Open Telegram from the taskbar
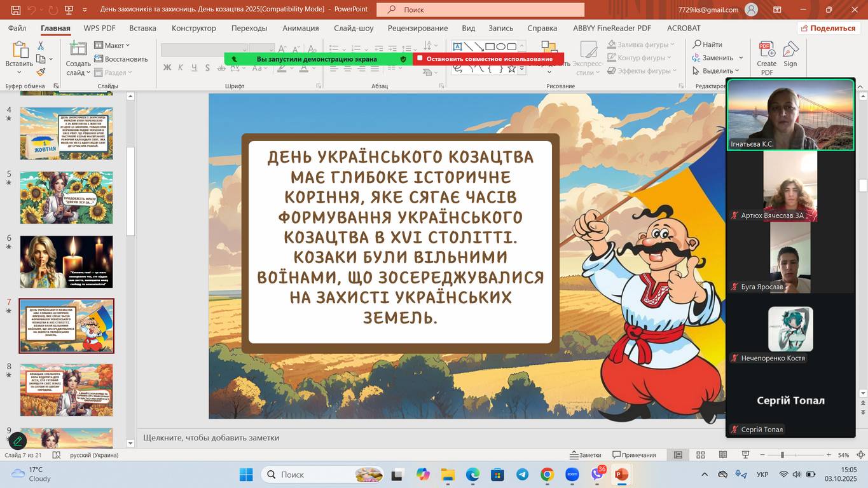 point(522,475)
